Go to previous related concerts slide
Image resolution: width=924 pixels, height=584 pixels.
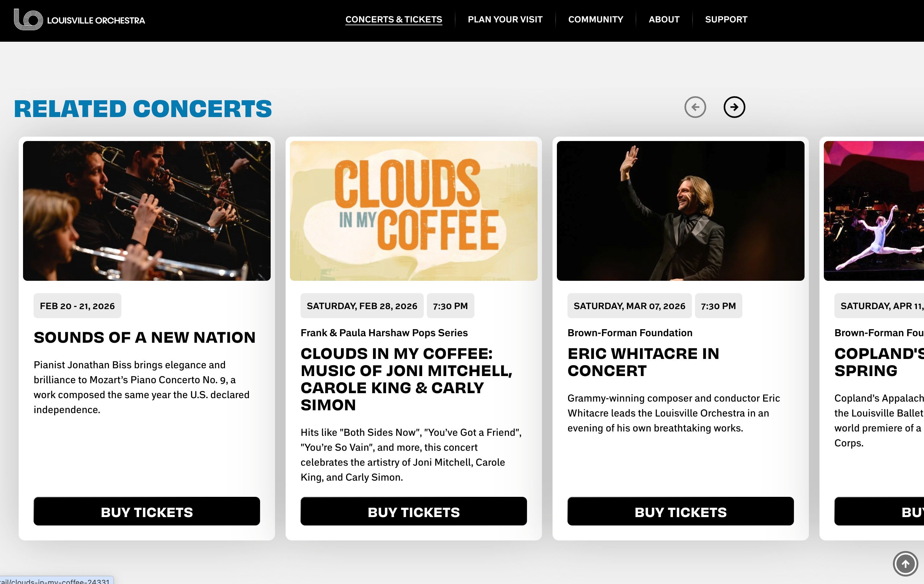click(695, 107)
